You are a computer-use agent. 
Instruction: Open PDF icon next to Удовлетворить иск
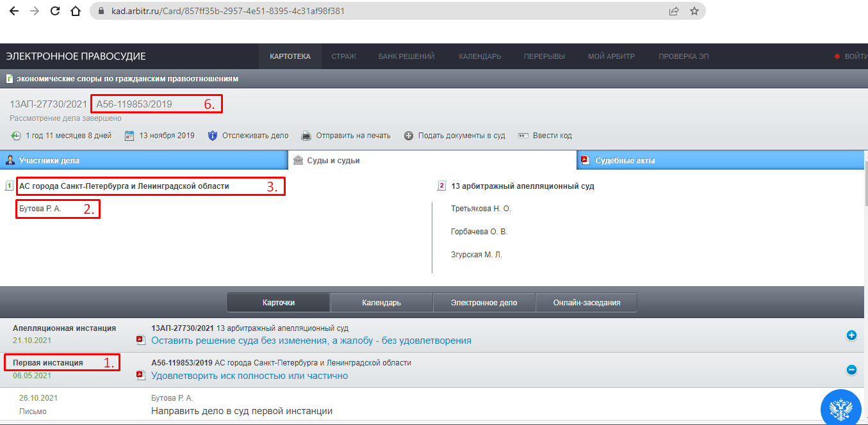click(x=140, y=376)
